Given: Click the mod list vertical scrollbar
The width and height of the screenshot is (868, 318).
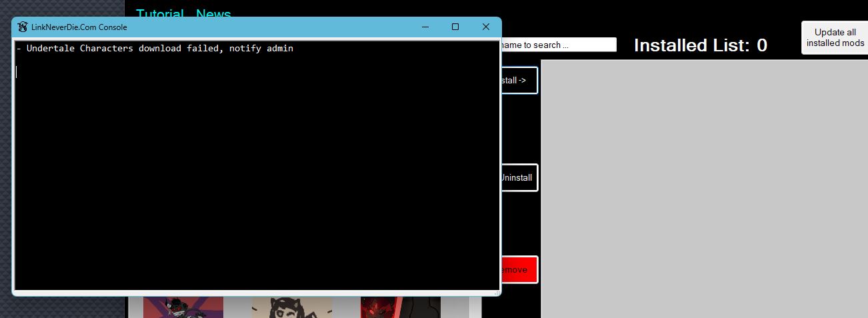Looking at the screenshot, I should tap(475, 307).
